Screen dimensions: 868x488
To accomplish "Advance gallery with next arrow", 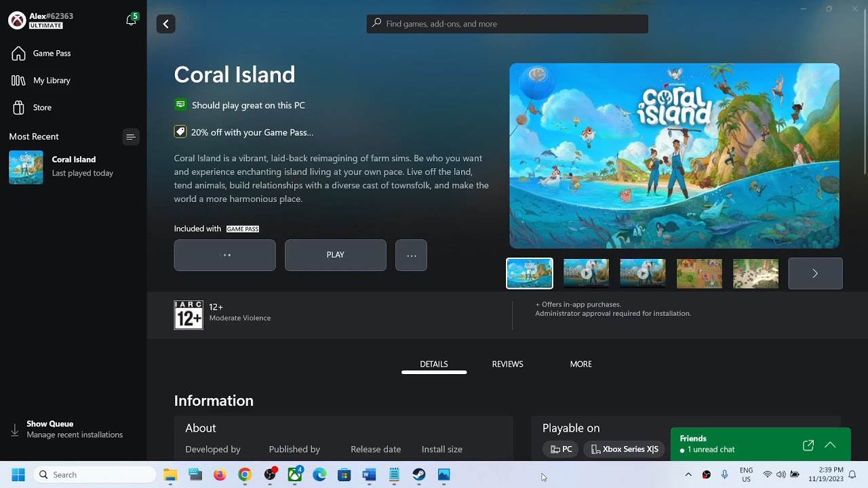I will pyautogui.click(x=815, y=273).
